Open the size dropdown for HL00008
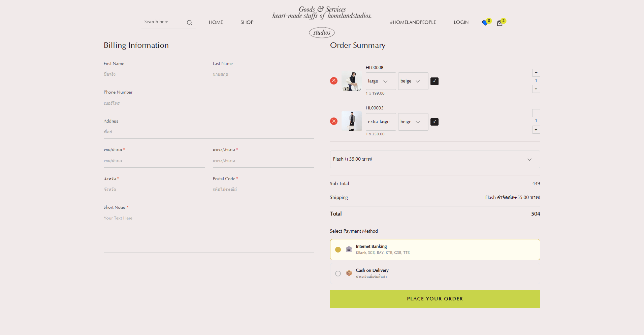Image resolution: width=644 pixels, height=335 pixels. pos(381,81)
